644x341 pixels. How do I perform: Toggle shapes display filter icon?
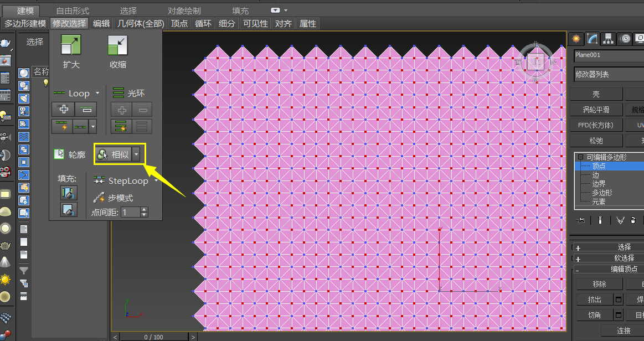pyautogui.click(x=24, y=86)
